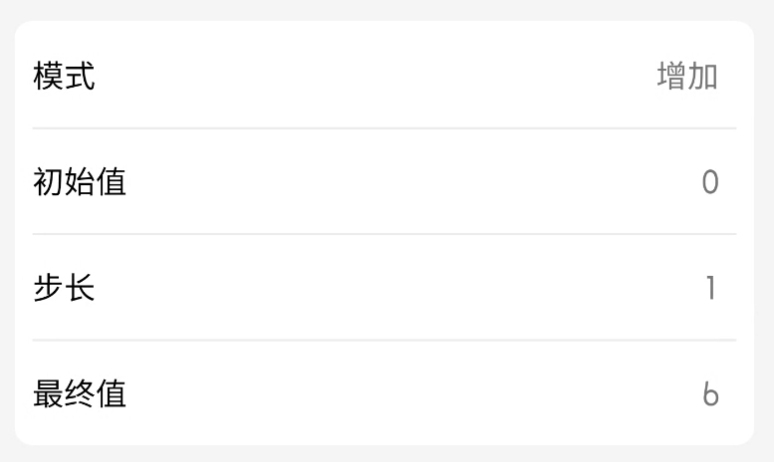Focus the number next to 步长
This screenshot has width=774, height=462.
711,289
